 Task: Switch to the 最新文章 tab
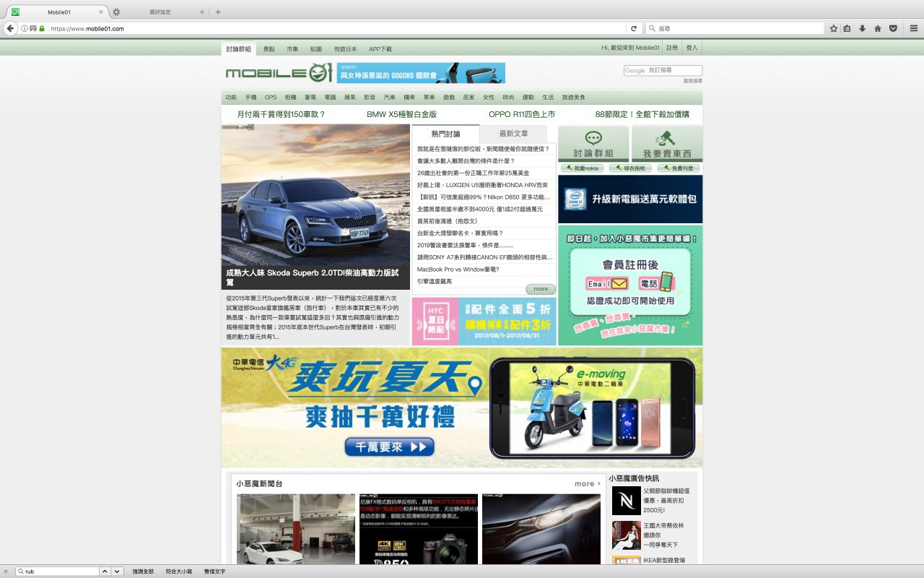coord(513,134)
